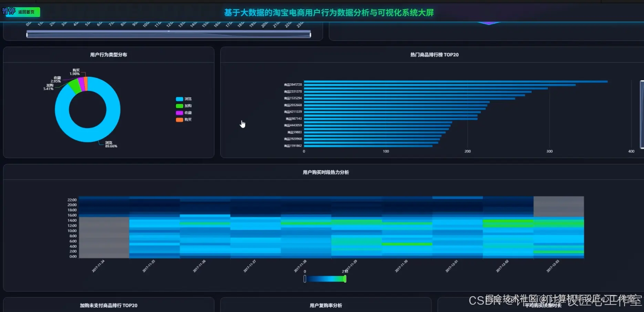Click the 购买 1.98% pie label

(x=75, y=72)
